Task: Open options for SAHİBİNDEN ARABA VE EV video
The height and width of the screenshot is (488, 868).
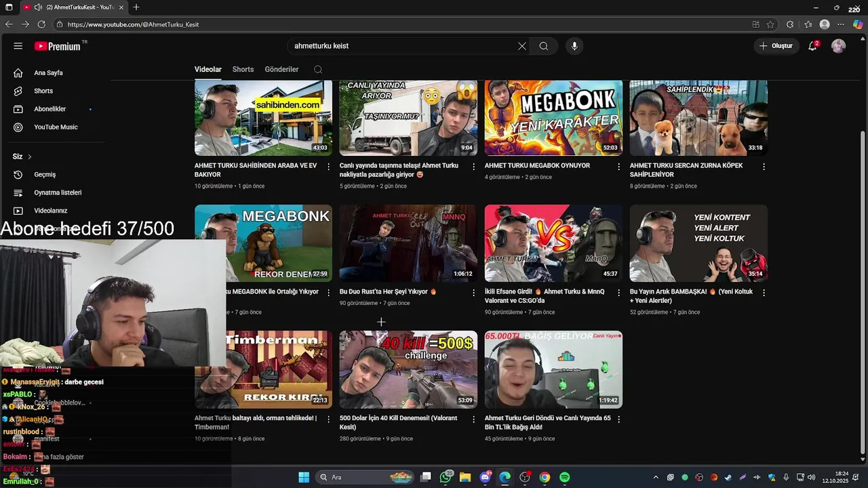Action: click(x=329, y=166)
